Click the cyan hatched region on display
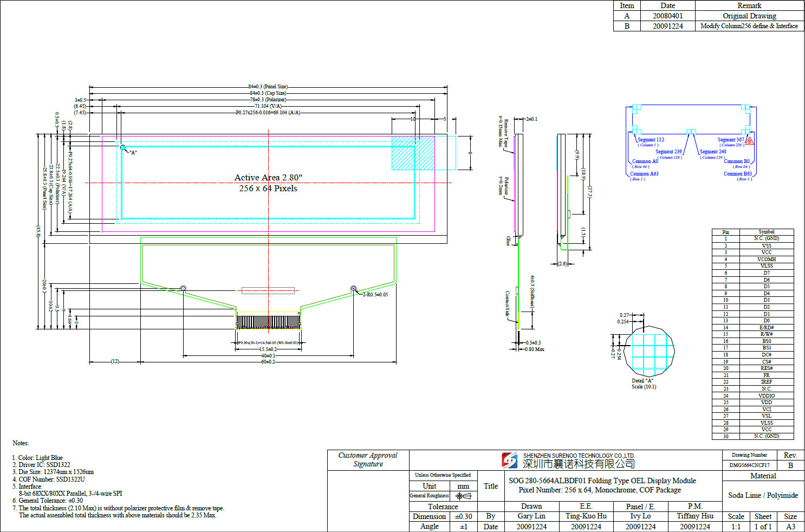This screenshot has width=805, height=532. point(413,153)
